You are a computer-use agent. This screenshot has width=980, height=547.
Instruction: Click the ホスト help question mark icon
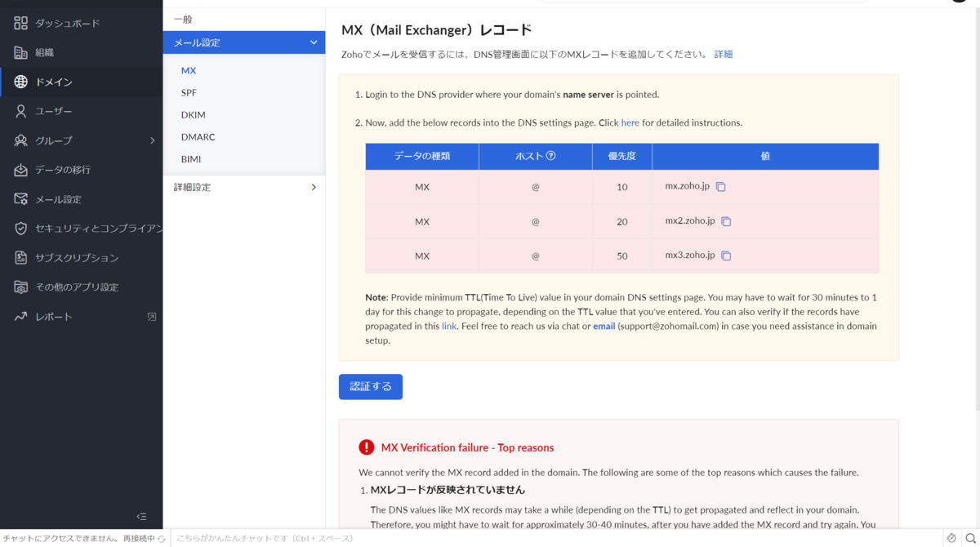(x=550, y=156)
